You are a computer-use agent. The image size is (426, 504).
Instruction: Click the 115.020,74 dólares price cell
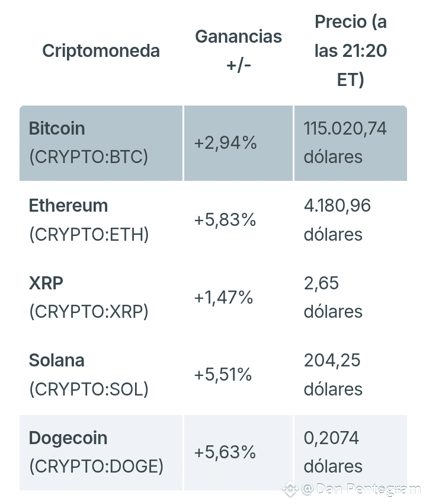coord(345,143)
